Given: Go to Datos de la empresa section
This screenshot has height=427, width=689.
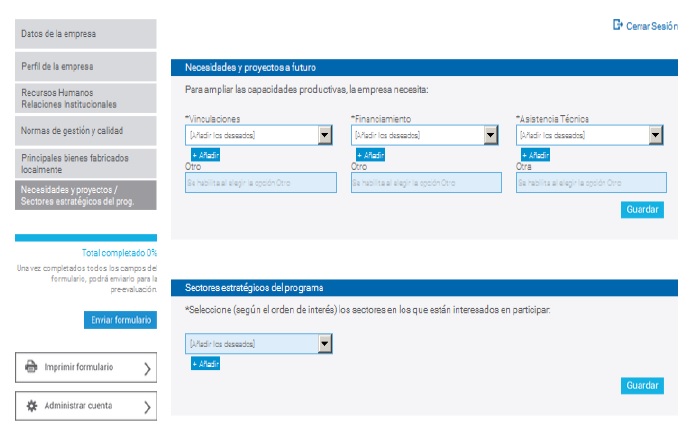Looking at the screenshot, I should [x=86, y=34].
